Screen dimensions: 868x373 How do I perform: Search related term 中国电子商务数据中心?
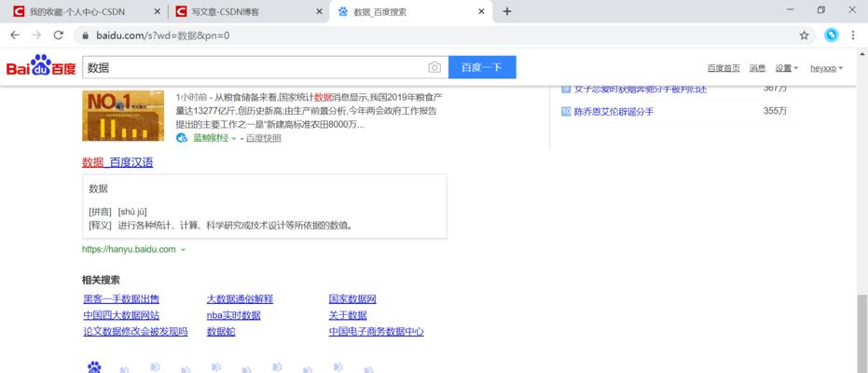pos(377,332)
